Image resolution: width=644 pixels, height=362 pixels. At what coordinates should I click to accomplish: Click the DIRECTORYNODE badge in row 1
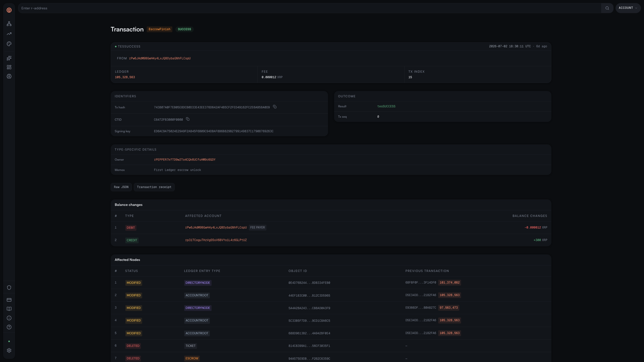(x=198, y=283)
